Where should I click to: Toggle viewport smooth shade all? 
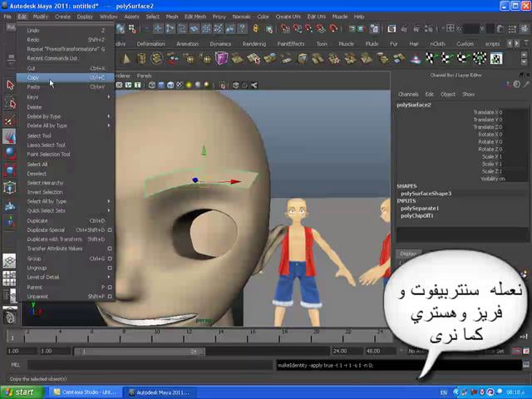(x=161, y=85)
